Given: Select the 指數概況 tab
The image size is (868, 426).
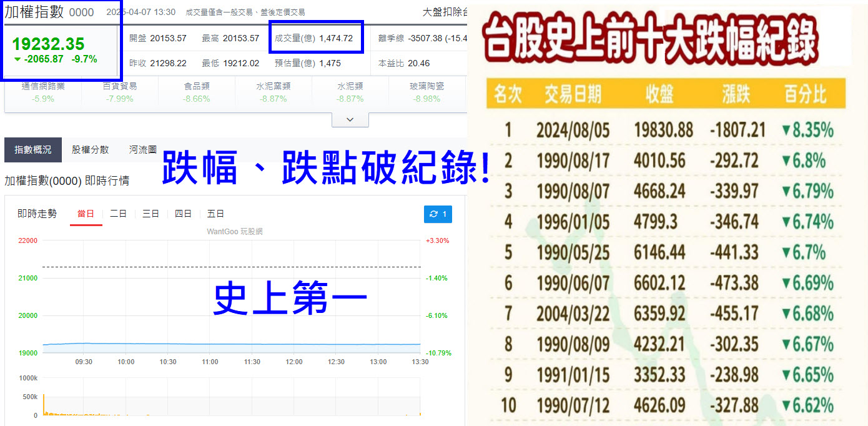Looking at the screenshot, I should 32,150.
